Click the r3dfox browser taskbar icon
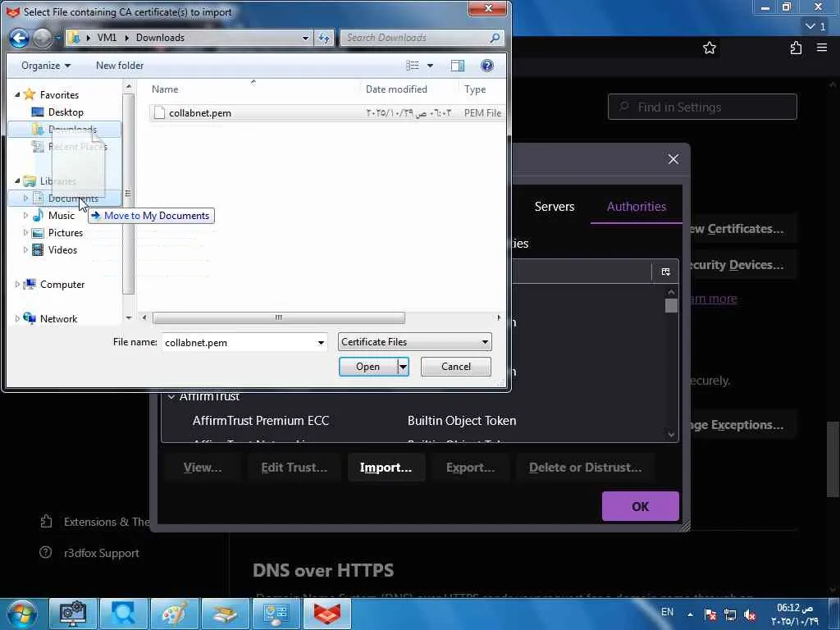 click(x=326, y=614)
